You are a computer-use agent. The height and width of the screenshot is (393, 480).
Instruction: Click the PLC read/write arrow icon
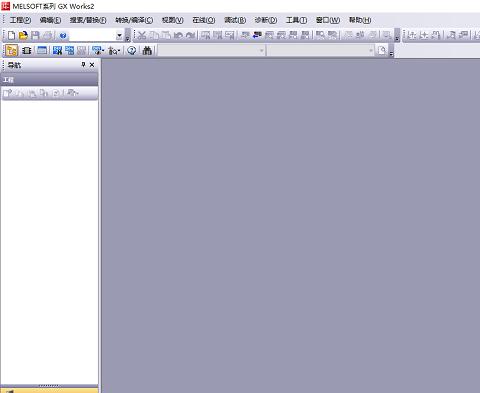pyautogui.click(x=257, y=35)
